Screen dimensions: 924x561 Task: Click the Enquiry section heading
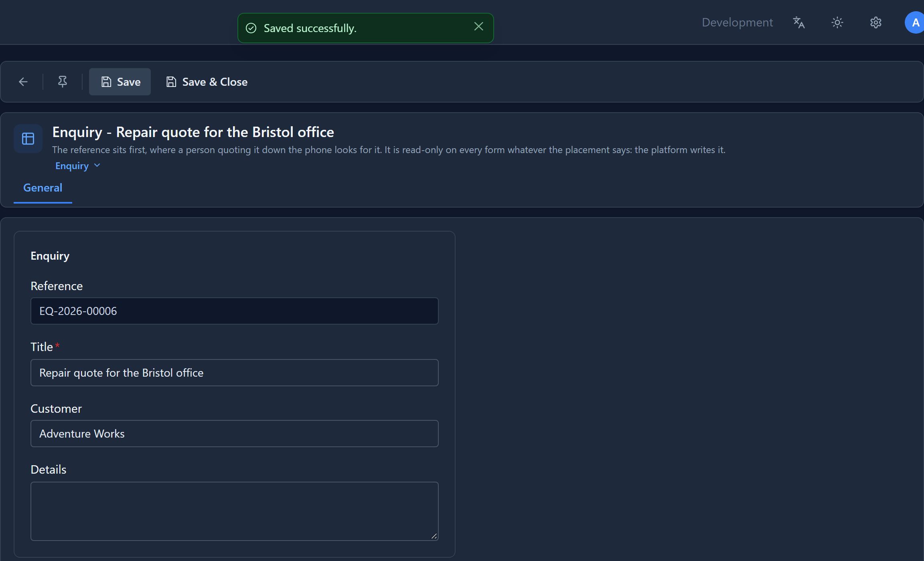coord(50,256)
